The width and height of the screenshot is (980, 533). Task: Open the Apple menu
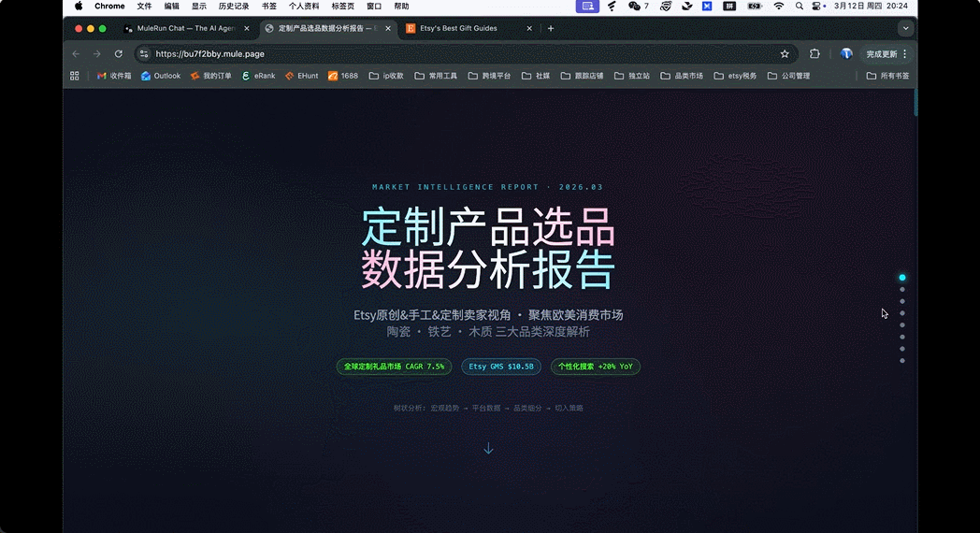click(79, 7)
